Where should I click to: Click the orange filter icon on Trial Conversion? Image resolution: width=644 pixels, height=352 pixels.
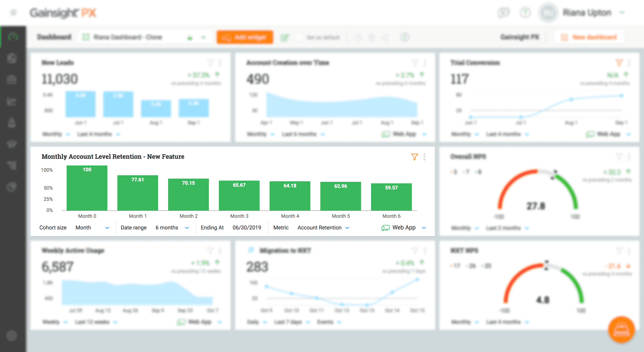(619, 63)
